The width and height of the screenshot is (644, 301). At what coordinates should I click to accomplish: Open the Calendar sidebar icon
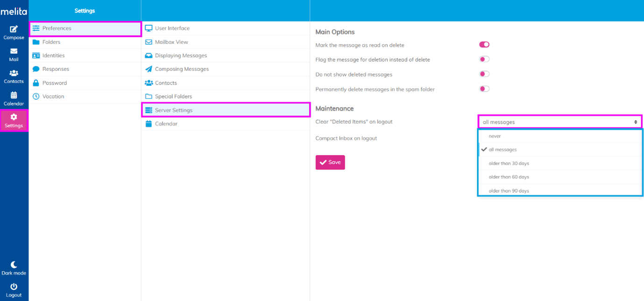[x=14, y=98]
